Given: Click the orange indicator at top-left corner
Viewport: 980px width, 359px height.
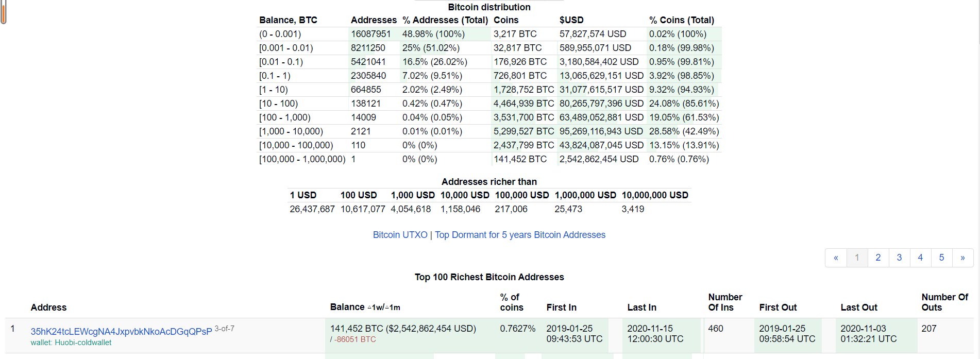Looking at the screenshot, I should click(4, 12).
